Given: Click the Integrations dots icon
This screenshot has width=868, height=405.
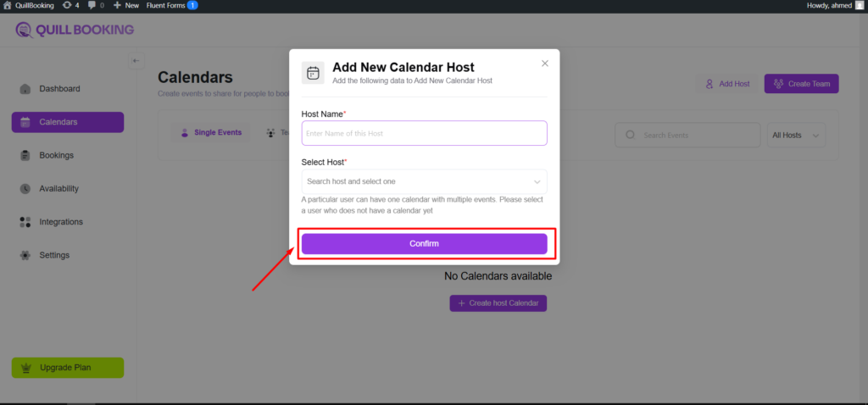Looking at the screenshot, I should (x=25, y=222).
